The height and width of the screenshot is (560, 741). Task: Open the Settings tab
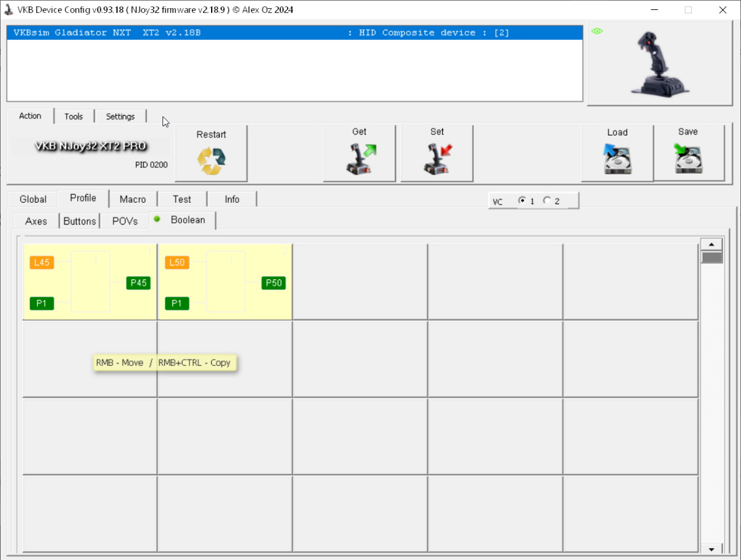120,116
